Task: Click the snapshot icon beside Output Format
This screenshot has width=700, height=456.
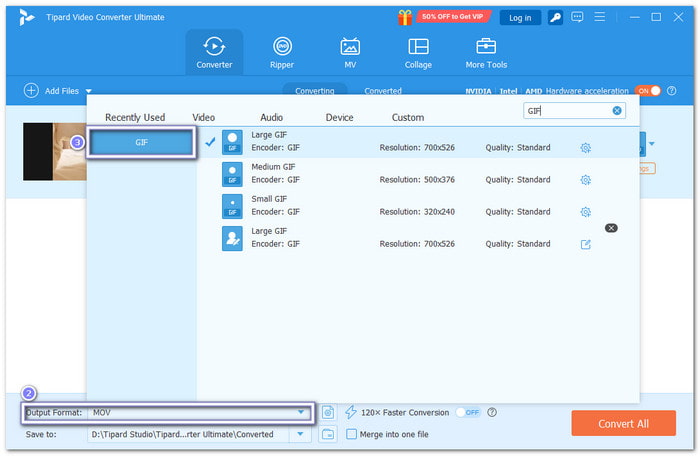Action: pos(328,412)
